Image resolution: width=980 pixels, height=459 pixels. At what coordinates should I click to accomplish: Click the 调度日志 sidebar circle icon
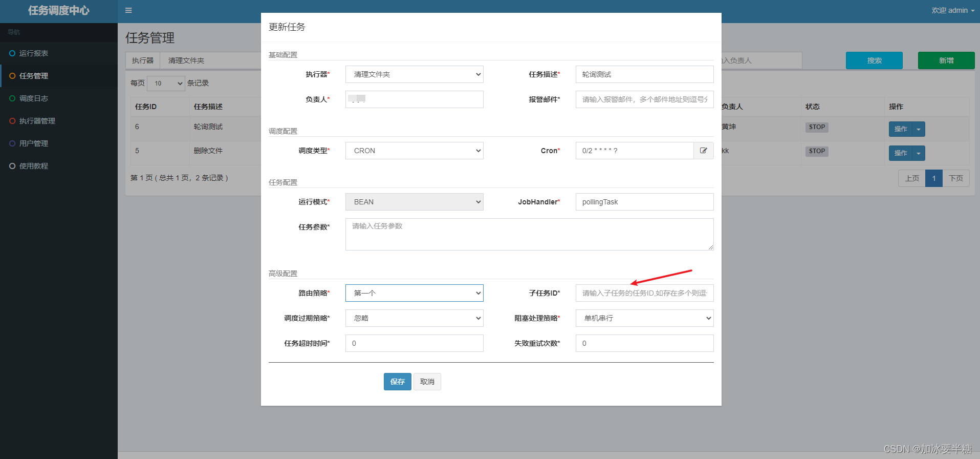coord(12,98)
